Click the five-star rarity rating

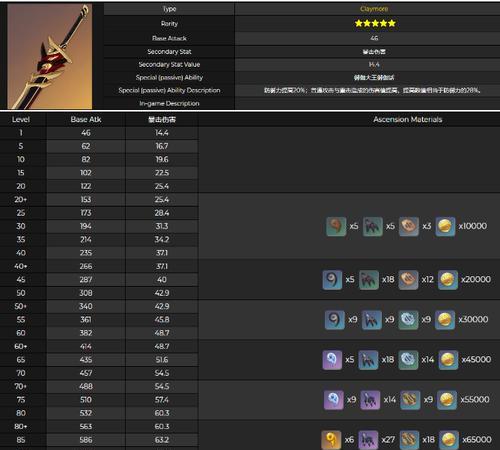tap(375, 23)
